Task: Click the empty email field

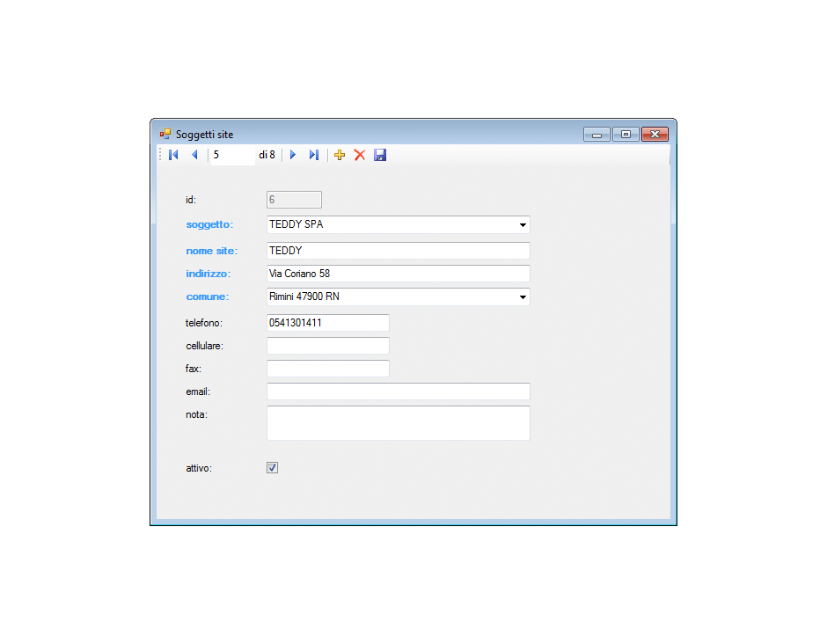Action: click(x=399, y=392)
